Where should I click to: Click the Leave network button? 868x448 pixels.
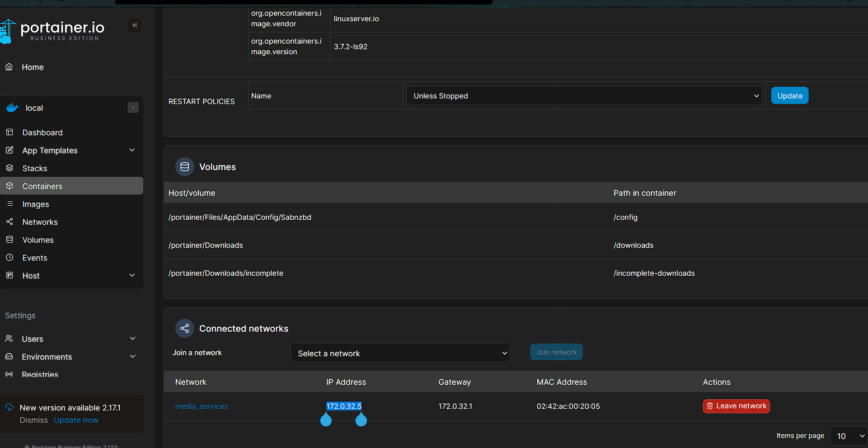tap(736, 406)
